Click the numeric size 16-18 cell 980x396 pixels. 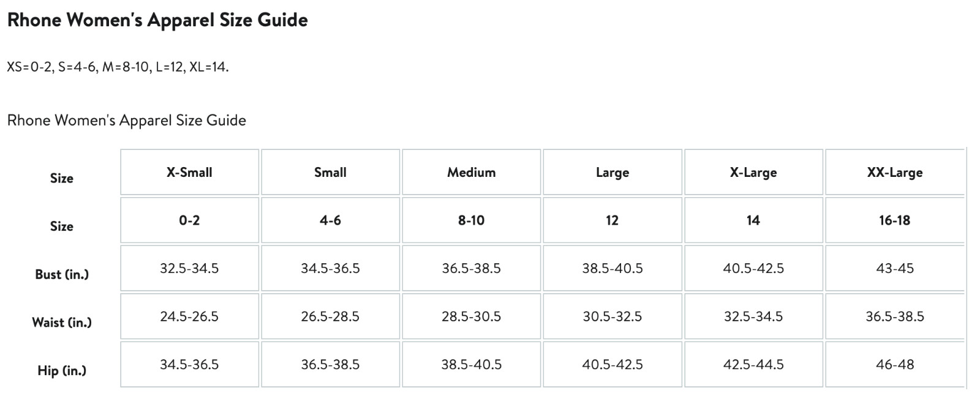coord(894,220)
